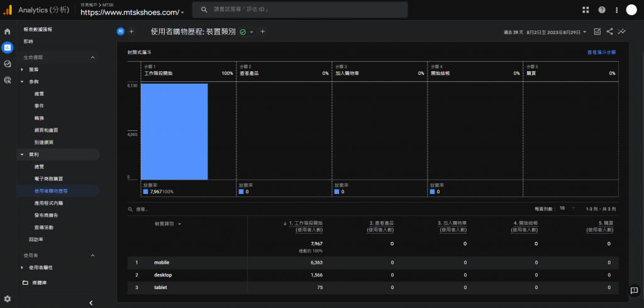The image size is (644, 308).
Task: Click the Google Analytics logo
Action: [x=8, y=10]
